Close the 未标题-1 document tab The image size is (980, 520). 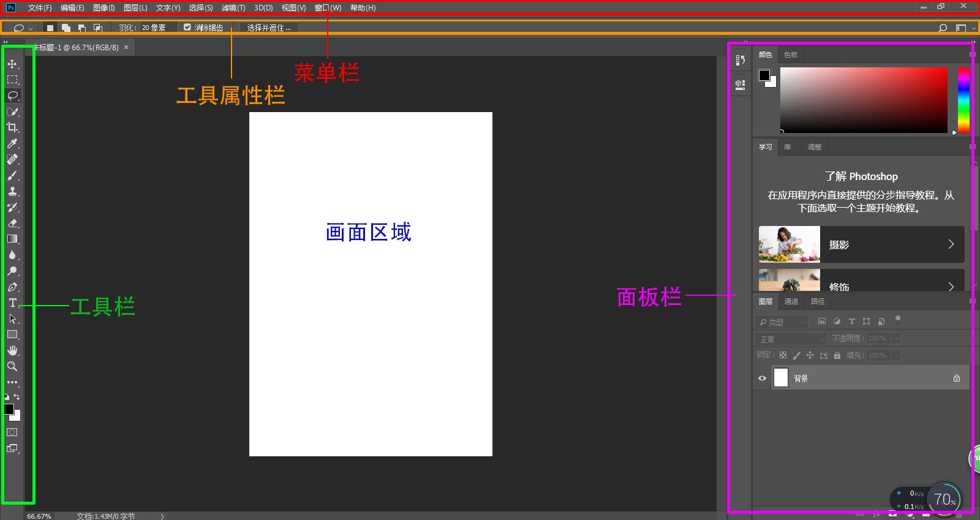click(x=126, y=47)
